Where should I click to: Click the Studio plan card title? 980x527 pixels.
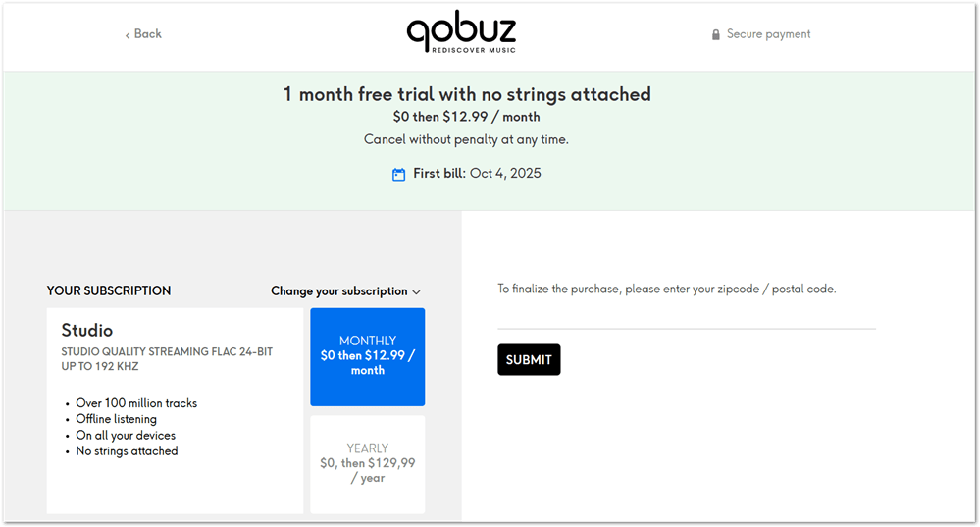[87, 330]
